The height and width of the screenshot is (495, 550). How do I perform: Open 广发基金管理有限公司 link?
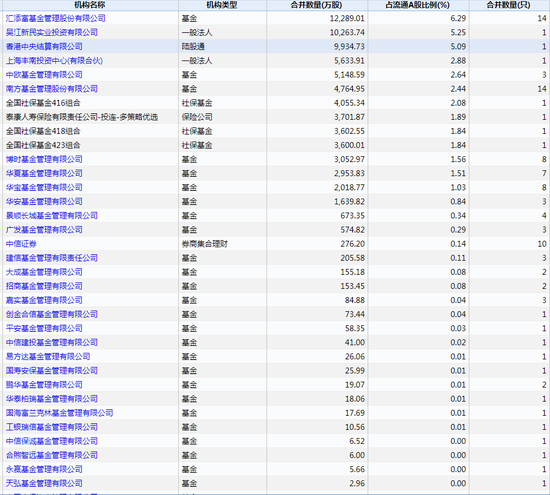coord(44,230)
